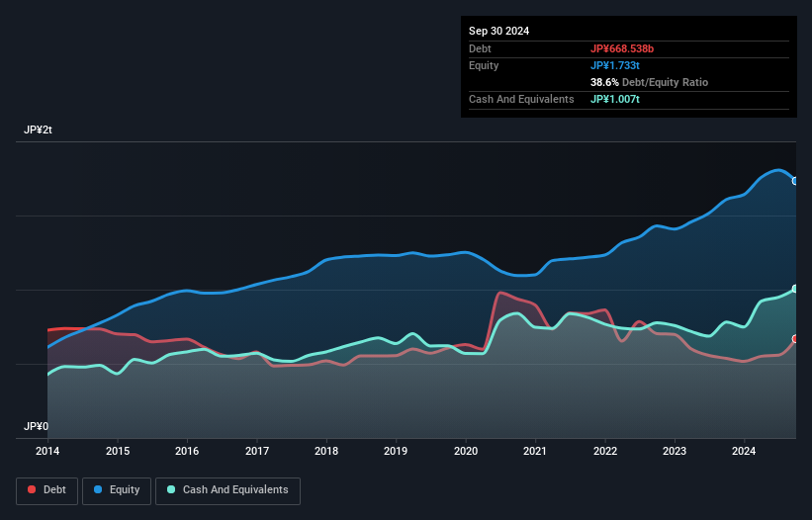The width and height of the screenshot is (812, 520).
Task: Select the Equity endpoint marker on chart
Action: pos(795,181)
